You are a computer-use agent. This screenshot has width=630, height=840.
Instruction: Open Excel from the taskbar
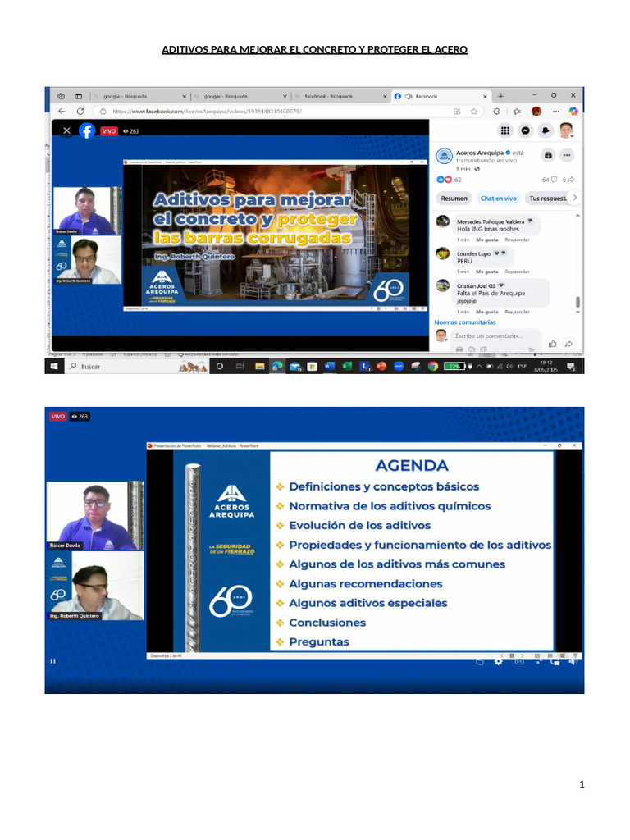347,367
